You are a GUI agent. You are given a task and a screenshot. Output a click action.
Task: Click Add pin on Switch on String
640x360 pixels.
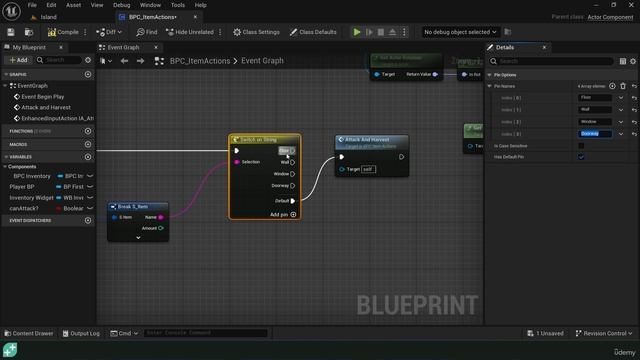click(283, 214)
